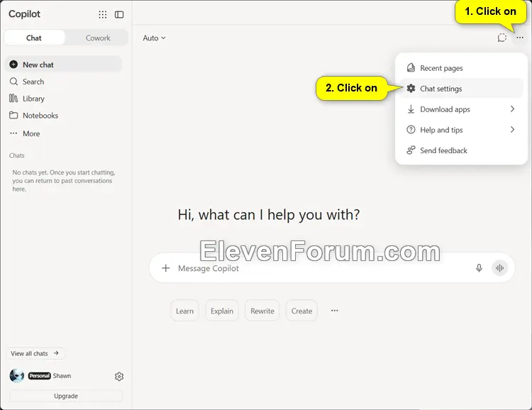The width and height of the screenshot is (532, 410).
Task: Open the apps grid launcher icon
Action: coord(102,14)
